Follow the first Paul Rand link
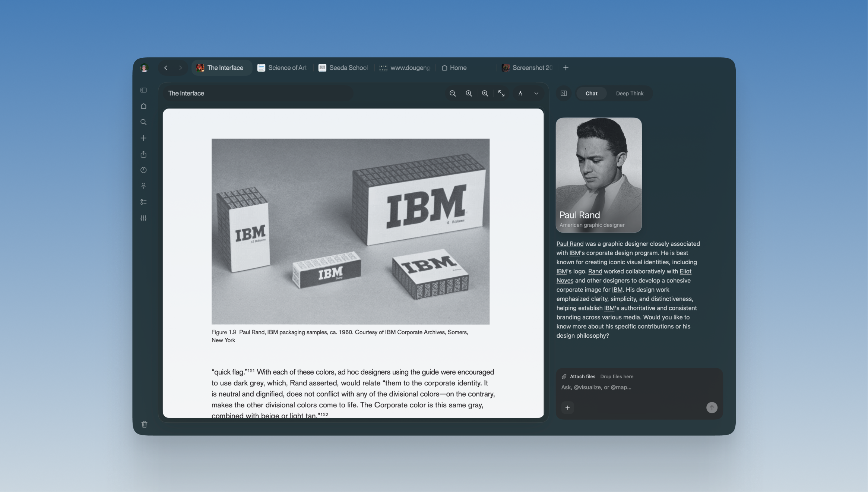Image resolution: width=868 pixels, height=492 pixels. (570, 244)
